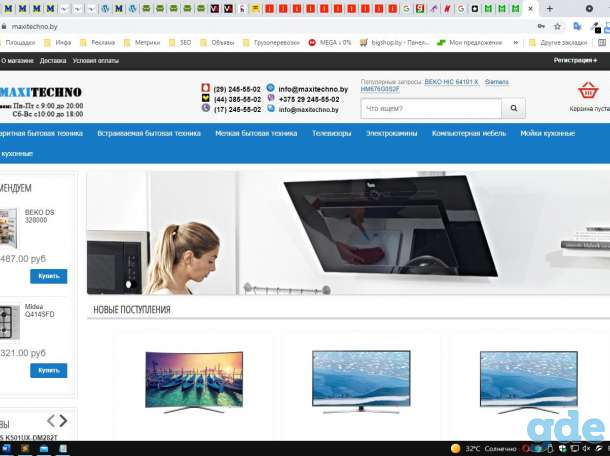The width and height of the screenshot is (610, 456).
Task: Buy the Midea Q414SFD hob
Action: coord(49,370)
